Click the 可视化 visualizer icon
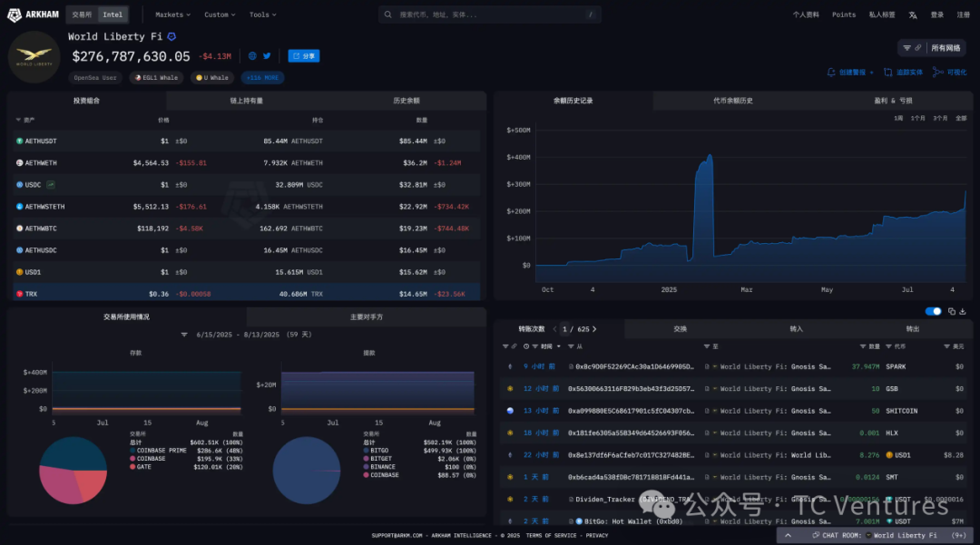The height and width of the screenshot is (545, 980). (x=937, y=73)
